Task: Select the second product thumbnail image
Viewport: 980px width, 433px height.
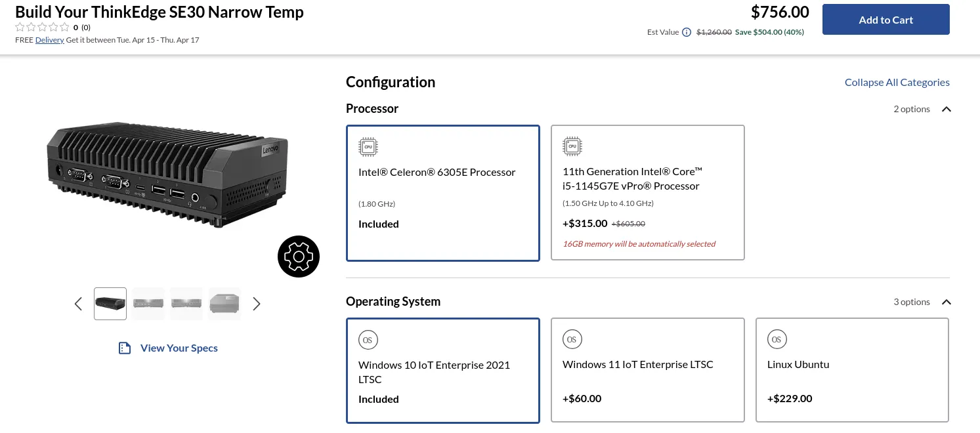Action: pyautogui.click(x=148, y=303)
